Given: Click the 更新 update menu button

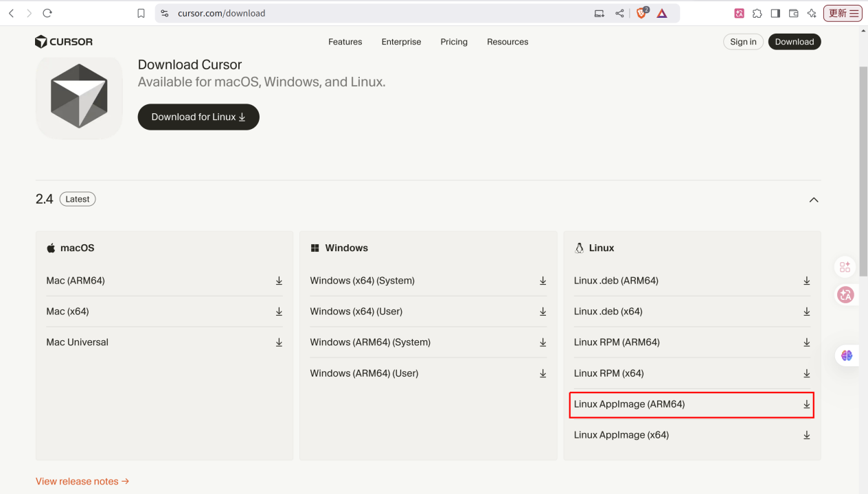Looking at the screenshot, I should [x=843, y=13].
